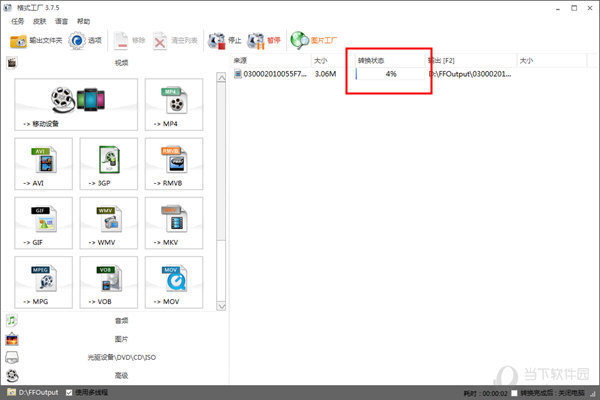Viewport: 600px width, 400px height.
Task: Pause the conversion with the Pause icon
Action: coord(256,41)
